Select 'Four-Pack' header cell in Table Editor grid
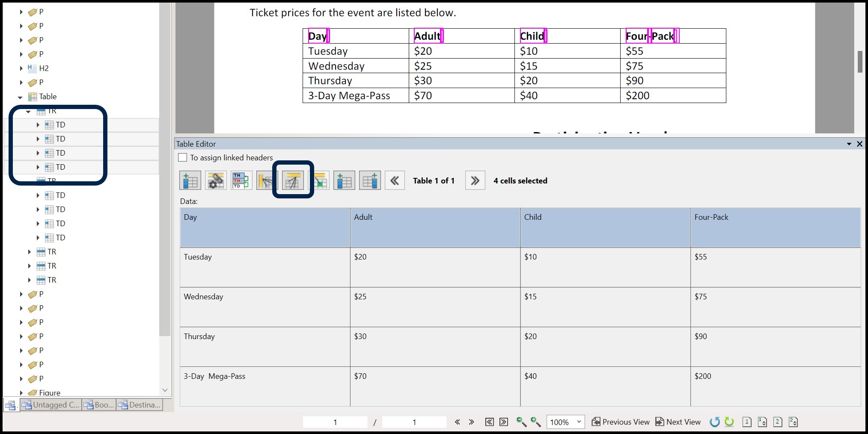Image resolution: width=868 pixels, height=434 pixels. pyautogui.click(x=775, y=227)
